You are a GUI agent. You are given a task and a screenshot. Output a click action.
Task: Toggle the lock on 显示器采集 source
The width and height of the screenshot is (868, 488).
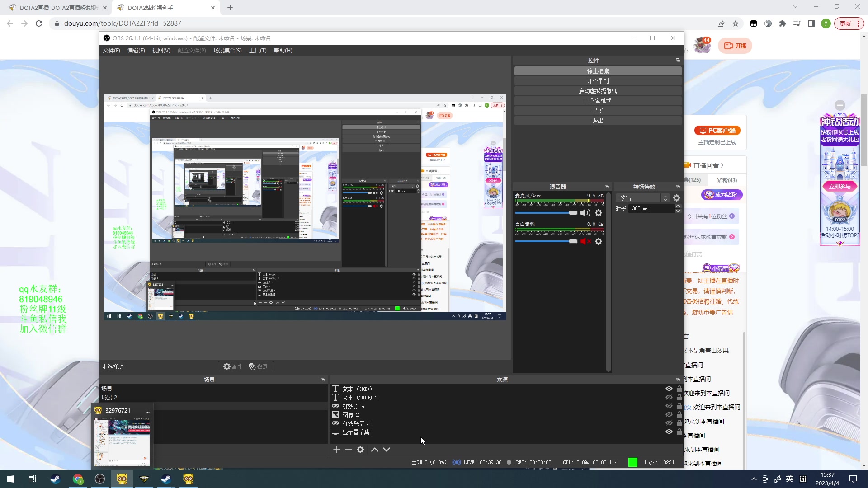679,432
